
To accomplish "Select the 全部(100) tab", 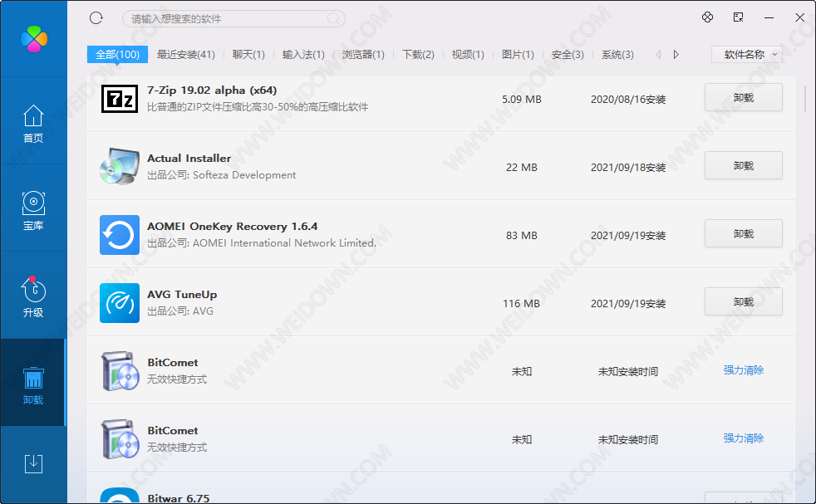I will (x=118, y=55).
